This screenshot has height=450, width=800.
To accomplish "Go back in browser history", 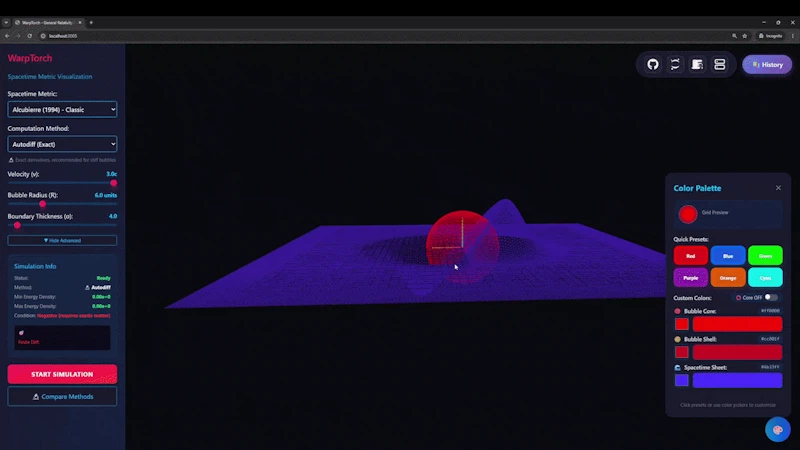I will point(7,36).
